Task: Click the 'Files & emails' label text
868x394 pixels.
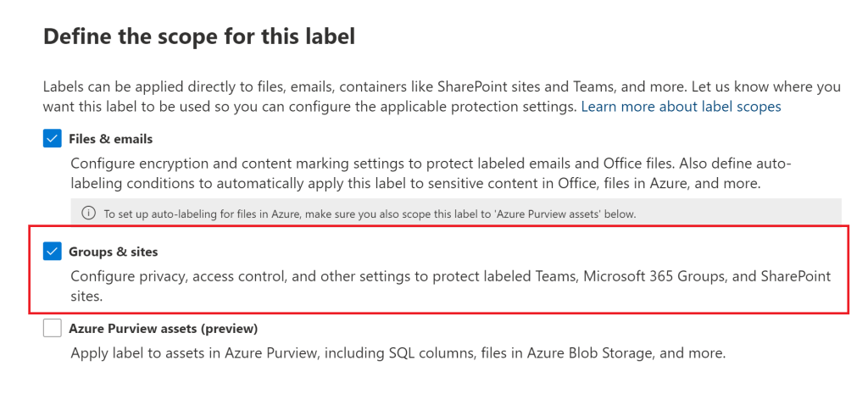Action: tap(110, 138)
